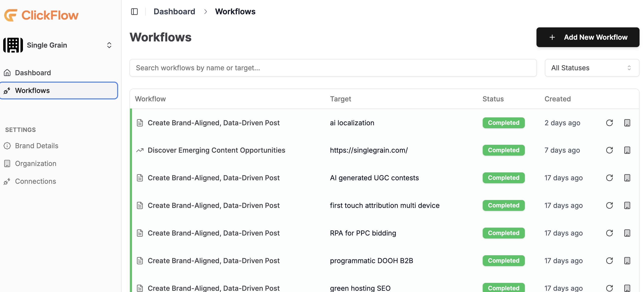
Task: Focus the search workflows input field
Action: tap(333, 68)
